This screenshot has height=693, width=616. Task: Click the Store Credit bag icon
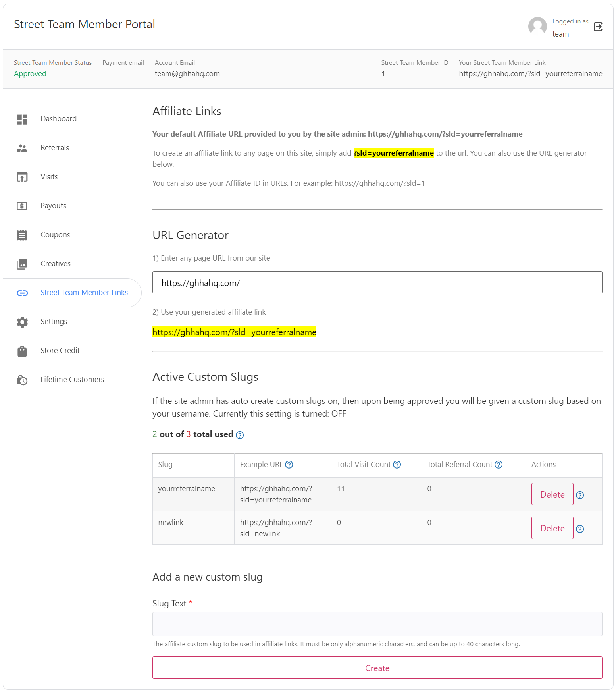22,351
